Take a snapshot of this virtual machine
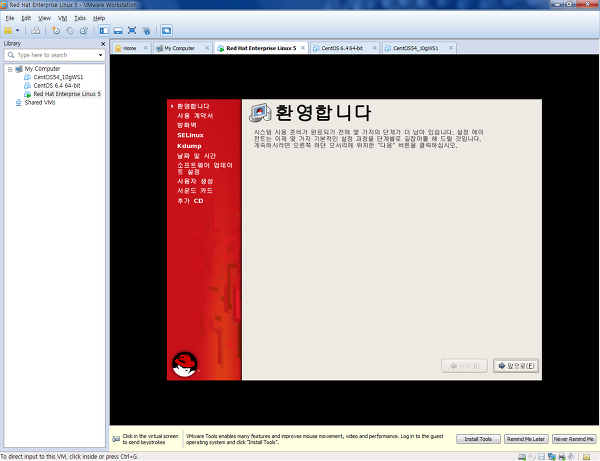The image size is (600, 461). coord(56,31)
